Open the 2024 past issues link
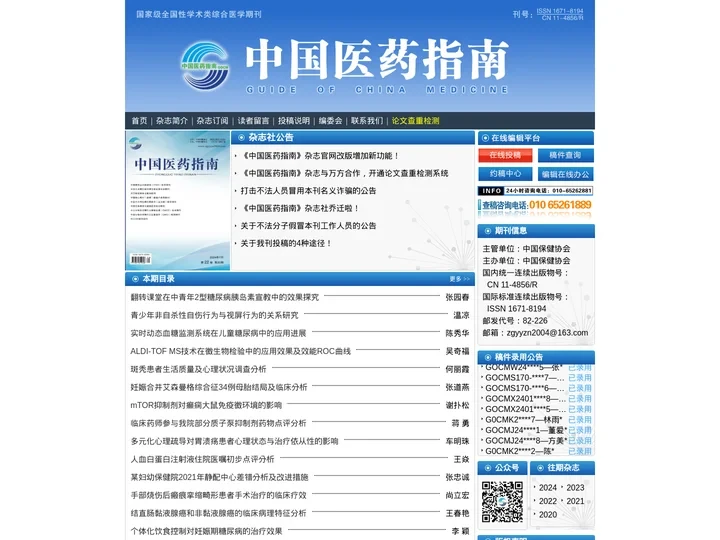720x540 pixels. click(548, 488)
